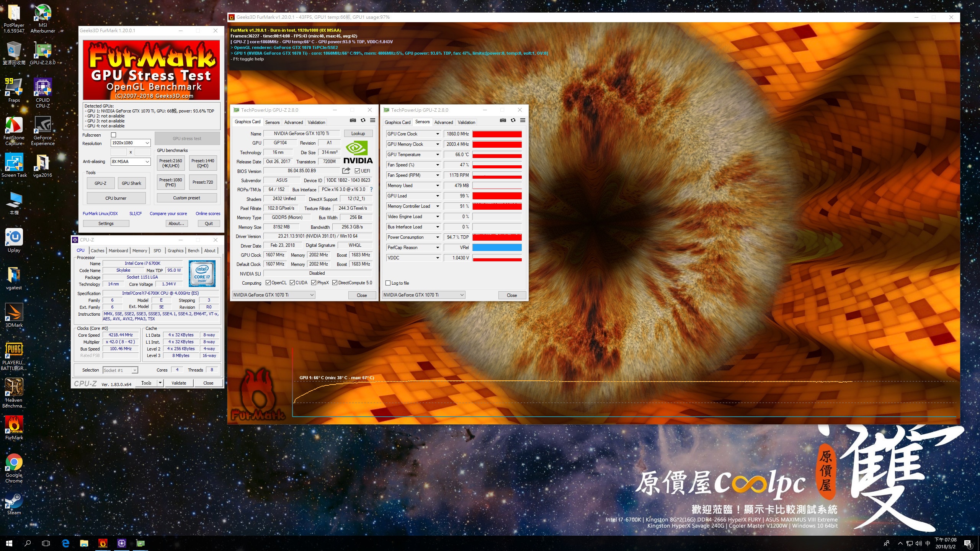
Task: Open the GPU-Z 2.8.0 desktop shortcut
Action: (42, 53)
